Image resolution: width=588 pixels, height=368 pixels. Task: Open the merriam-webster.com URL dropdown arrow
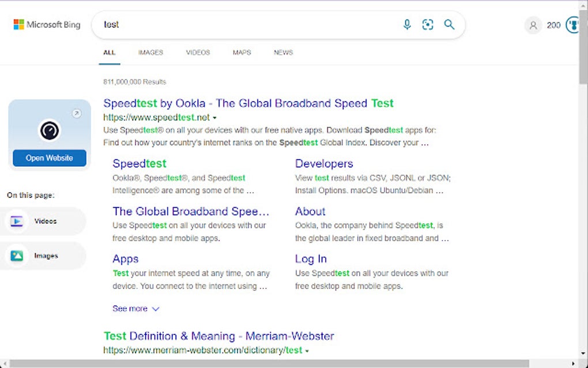coord(307,350)
